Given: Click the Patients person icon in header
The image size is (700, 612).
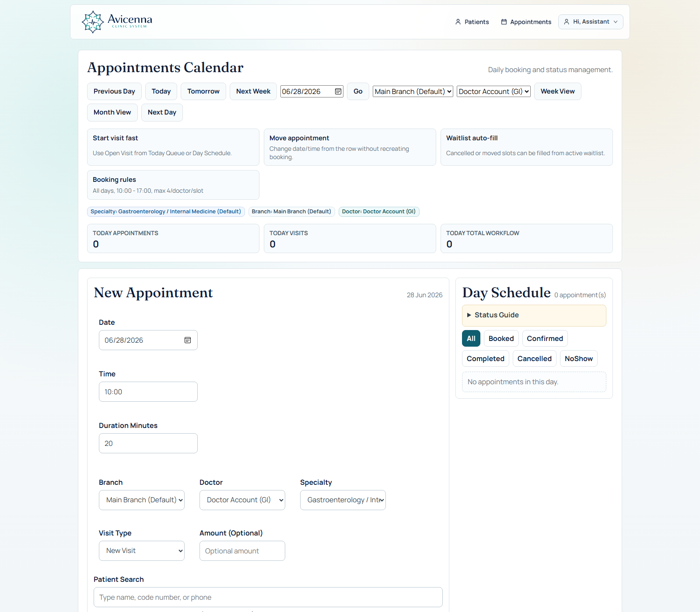Looking at the screenshot, I should 458,22.
